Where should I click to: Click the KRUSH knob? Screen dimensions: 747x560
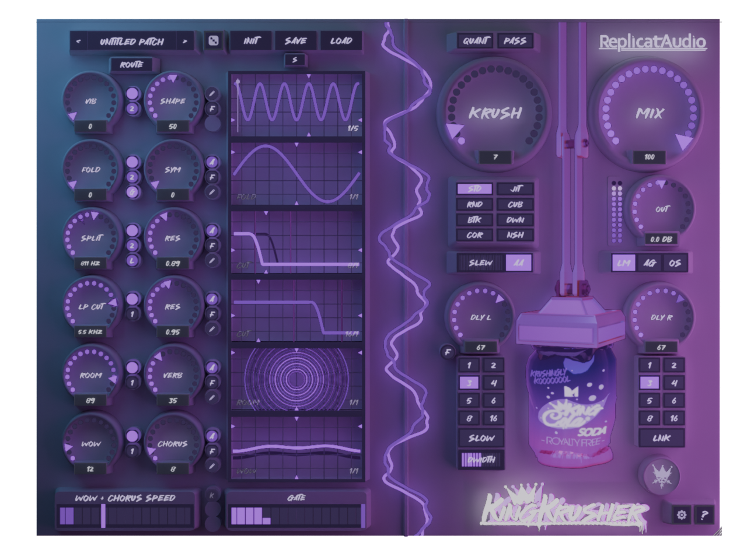495,112
